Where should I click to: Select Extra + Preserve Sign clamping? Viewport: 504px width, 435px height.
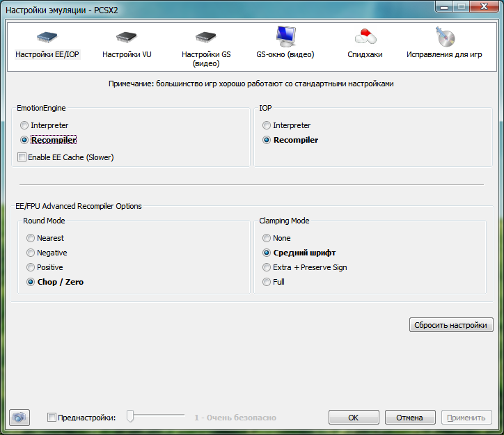pyautogui.click(x=267, y=267)
